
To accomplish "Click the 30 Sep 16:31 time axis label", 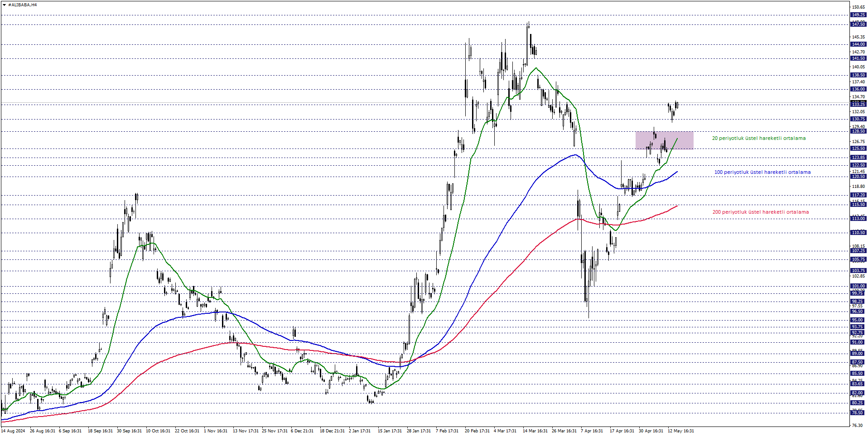I will click(x=129, y=431).
